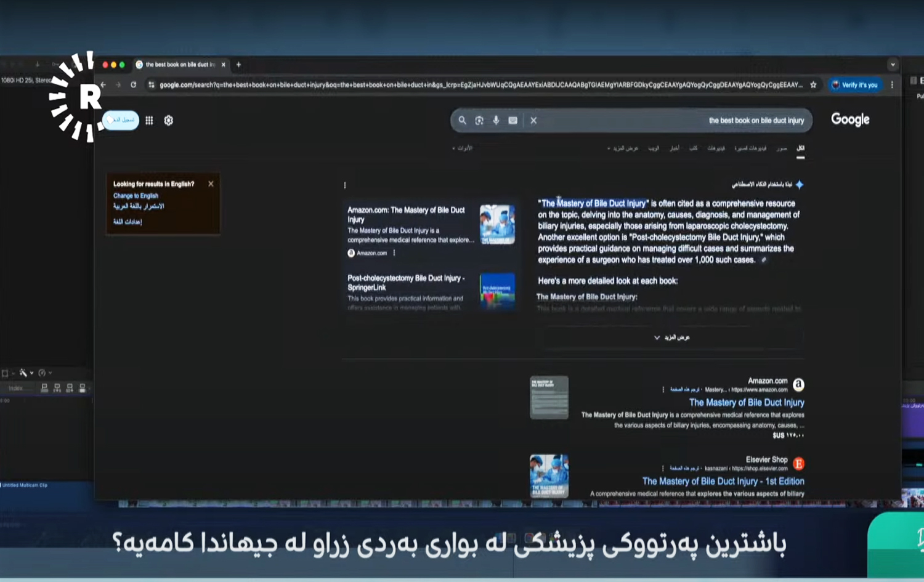Open search by image camera icon

[x=479, y=121]
